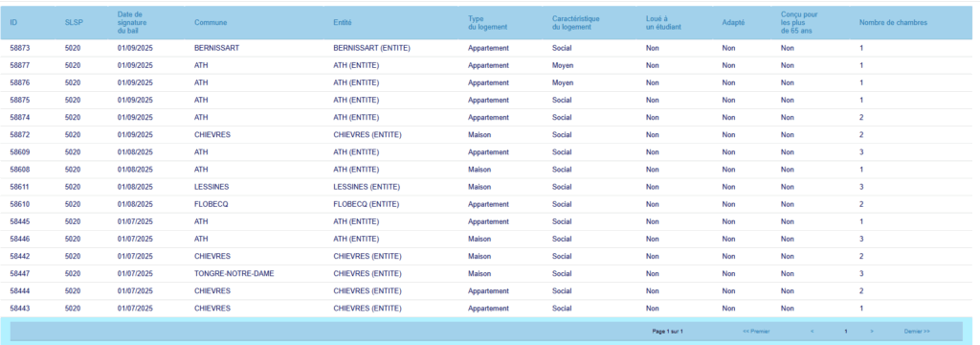The image size is (980, 345).
Task: Select page number 1 in pagination
Action: [x=846, y=332]
